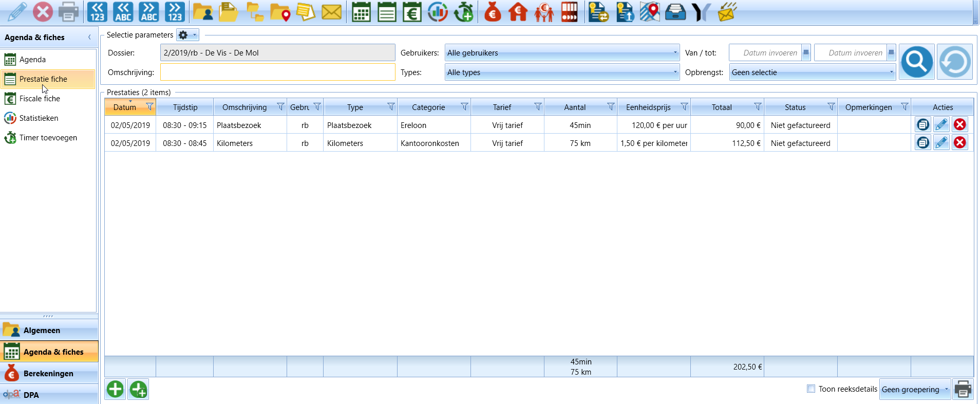Copy the Plaatsbezoek row entry
Viewport: 980px width, 404px height.
click(x=923, y=124)
